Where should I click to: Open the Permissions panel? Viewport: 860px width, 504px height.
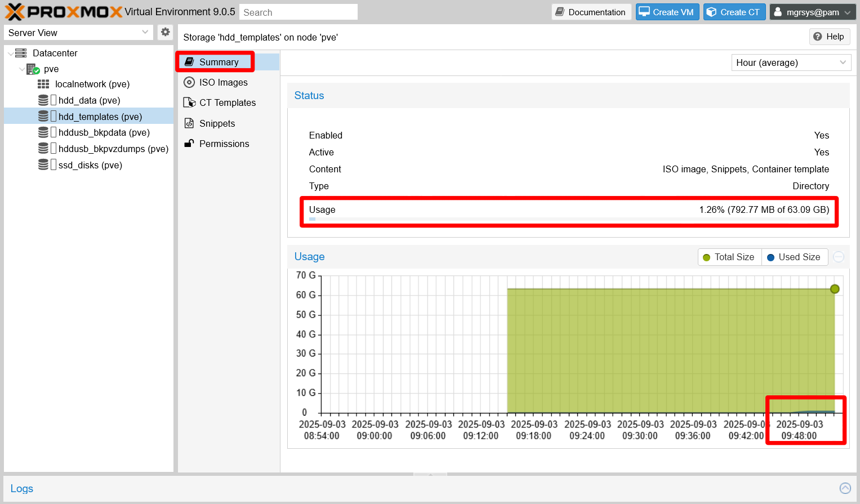coord(225,144)
